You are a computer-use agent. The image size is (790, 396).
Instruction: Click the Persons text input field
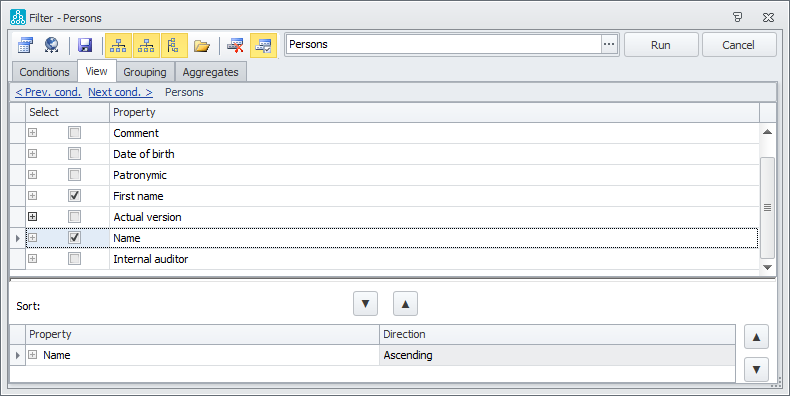443,44
